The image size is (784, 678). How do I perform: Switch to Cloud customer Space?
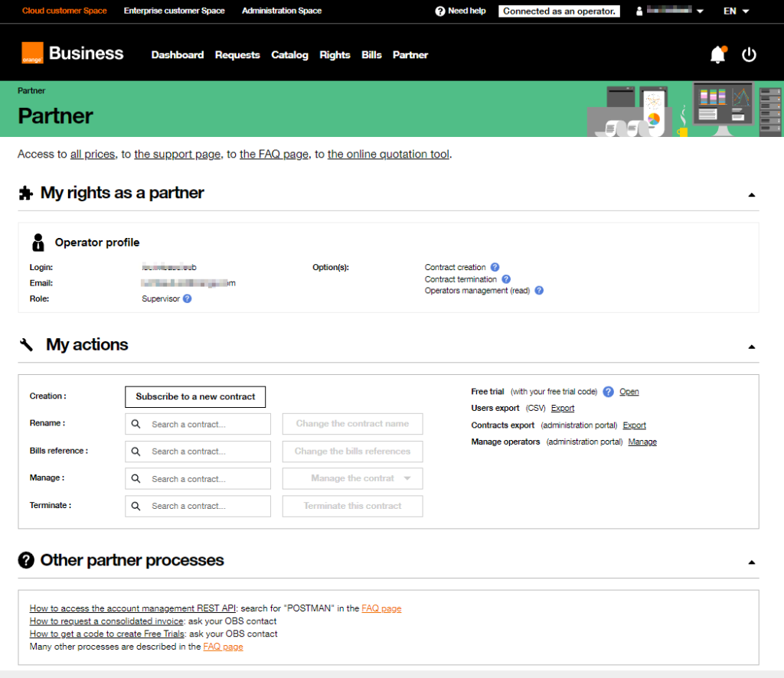pyautogui.click(x=64, y=11)
